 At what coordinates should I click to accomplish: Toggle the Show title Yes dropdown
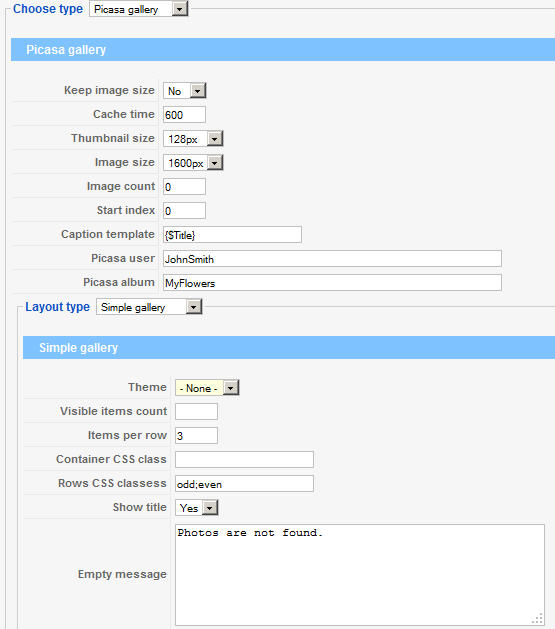pos(196,508)
